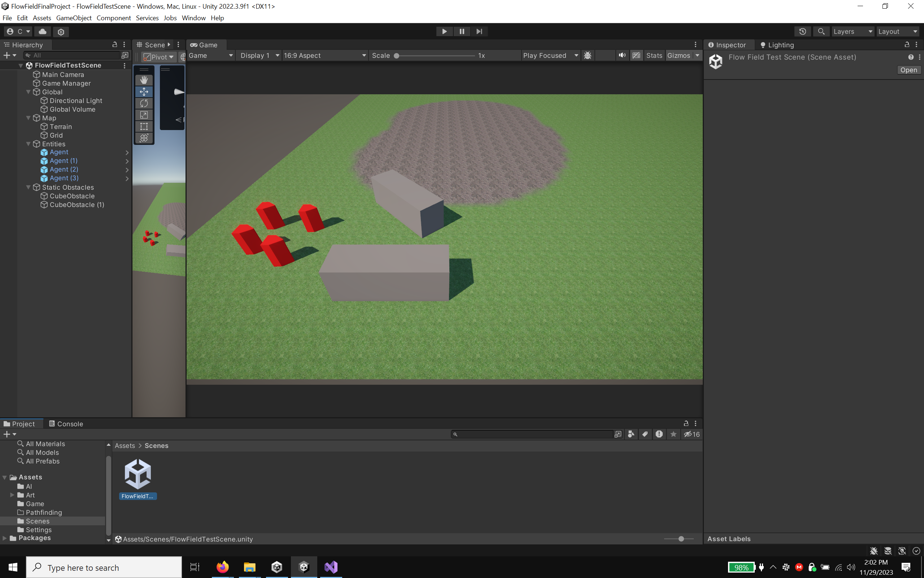The image size is (924, 578).
Task: Click the Windows taskbar search box
Action: (104, 567)
